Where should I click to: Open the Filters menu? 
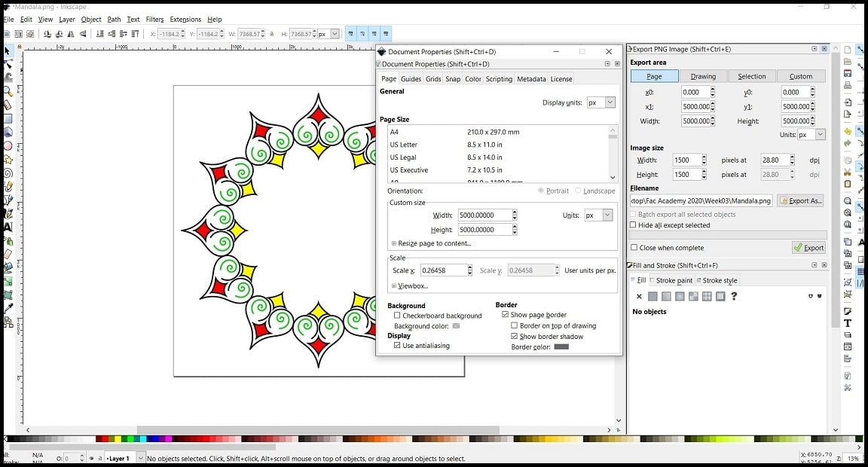coord(154,20)
